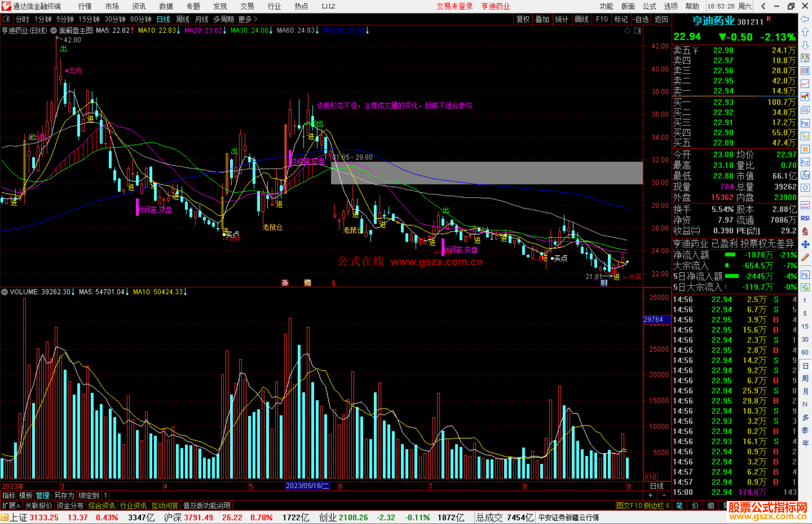Image resolution: width=812 pixels, height=524 pixels.
Task: Click the 叠加 overlay button
Action: tap(542, 19)
